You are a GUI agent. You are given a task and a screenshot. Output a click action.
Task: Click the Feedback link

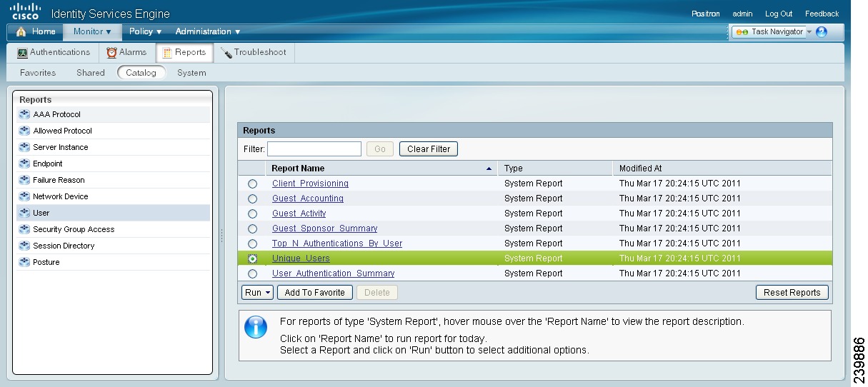pos(822,14)
